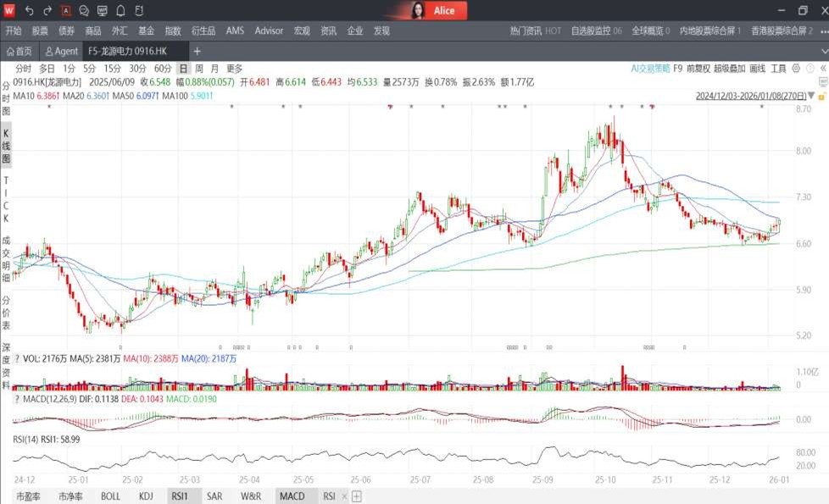The image size is (829, 504).
Task: Add a new indicator tab with plus icon
Action: pos(357,496)
